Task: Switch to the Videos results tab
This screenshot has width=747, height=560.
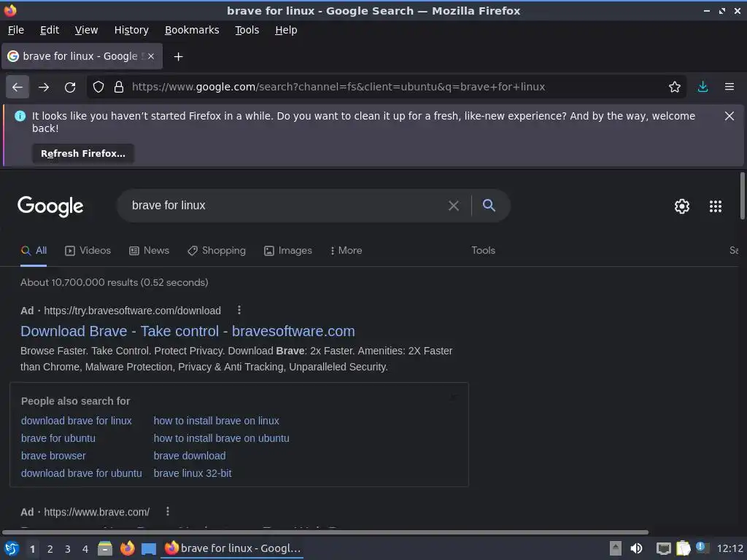Action: (x=88, y=251)
